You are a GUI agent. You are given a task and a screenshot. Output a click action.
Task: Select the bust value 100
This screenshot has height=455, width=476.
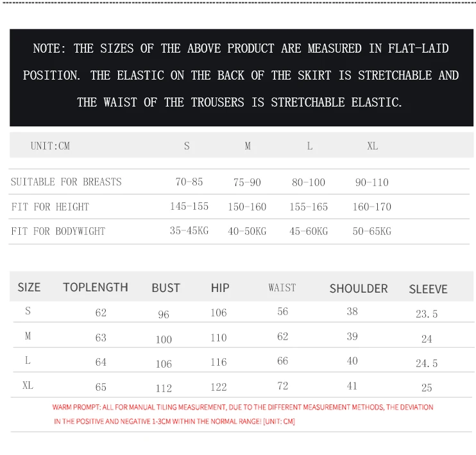(164, 339)
